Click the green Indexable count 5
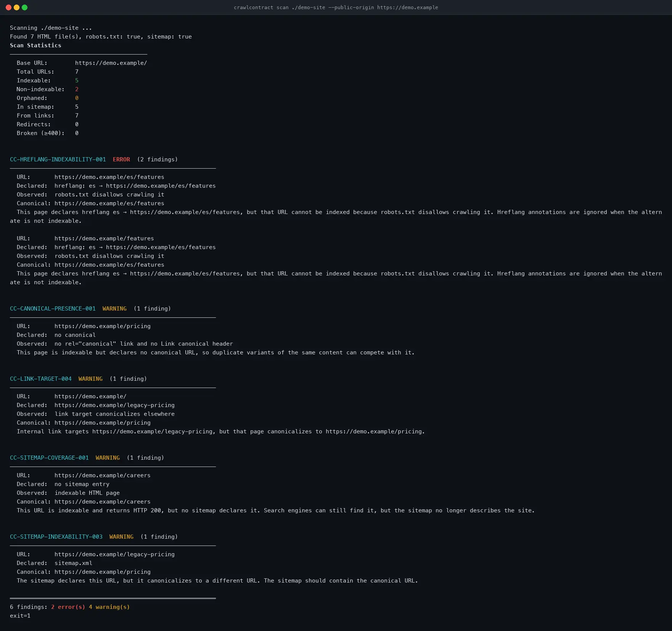The height and width of the screenshot is (631, 672). point(77,80)
